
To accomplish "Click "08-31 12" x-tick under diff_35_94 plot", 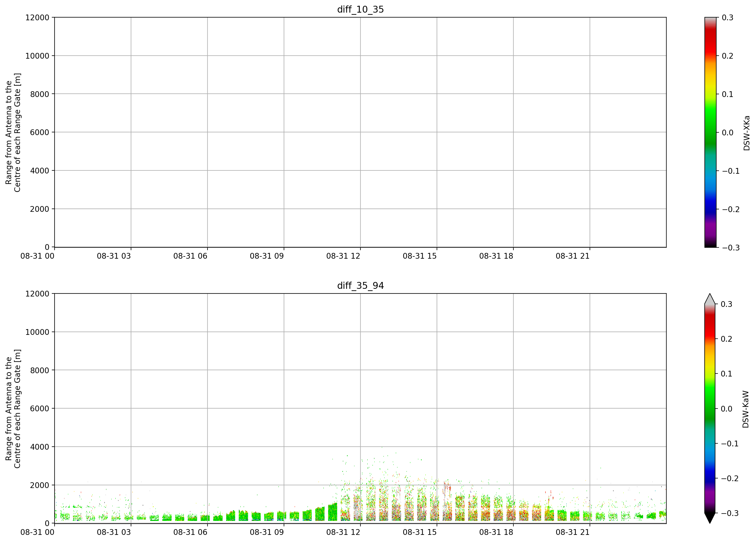I will click(343, 532).
